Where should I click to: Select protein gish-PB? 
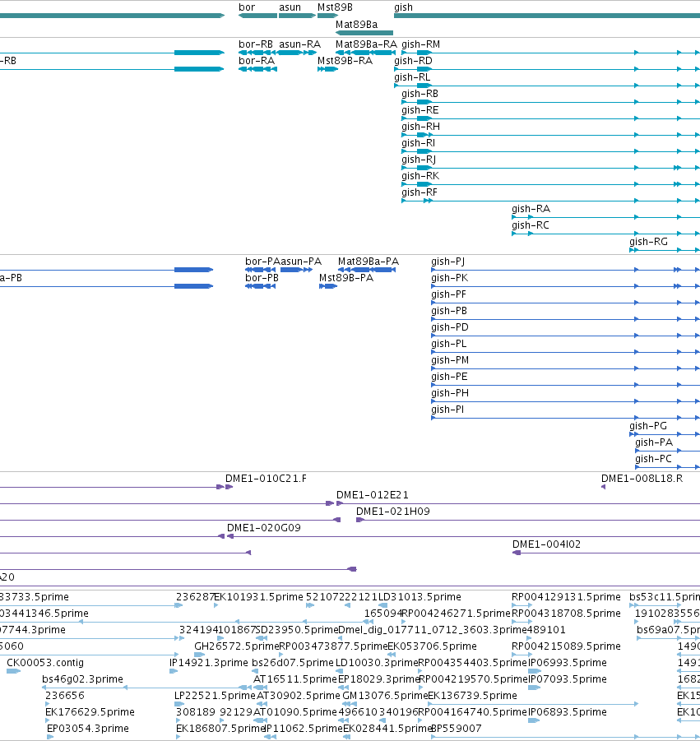click(x=449, y=311)
